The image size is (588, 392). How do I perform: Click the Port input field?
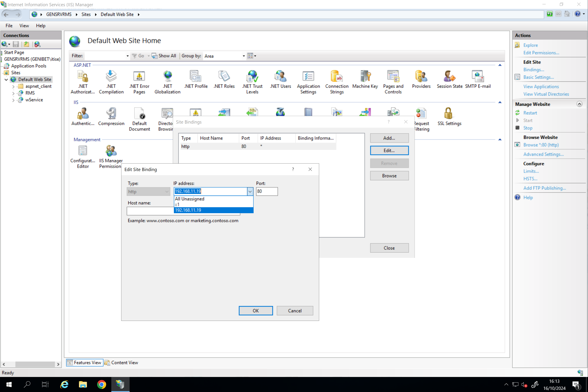tap(267, 191)
